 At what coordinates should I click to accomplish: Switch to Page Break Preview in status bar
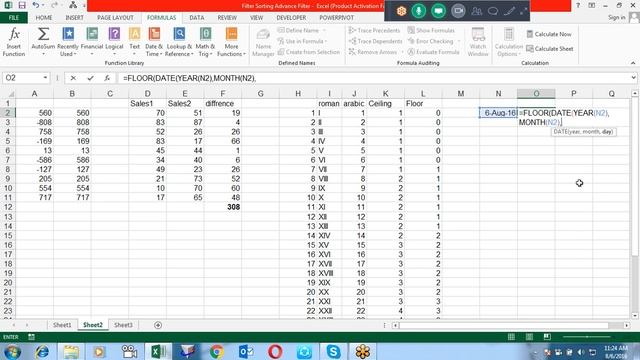click(547, 337)
